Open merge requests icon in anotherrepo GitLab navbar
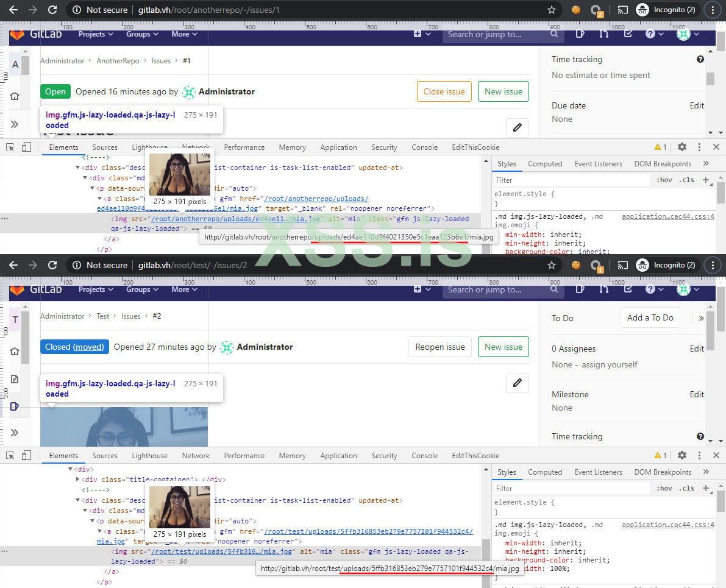726x588 pixels. 603,34
